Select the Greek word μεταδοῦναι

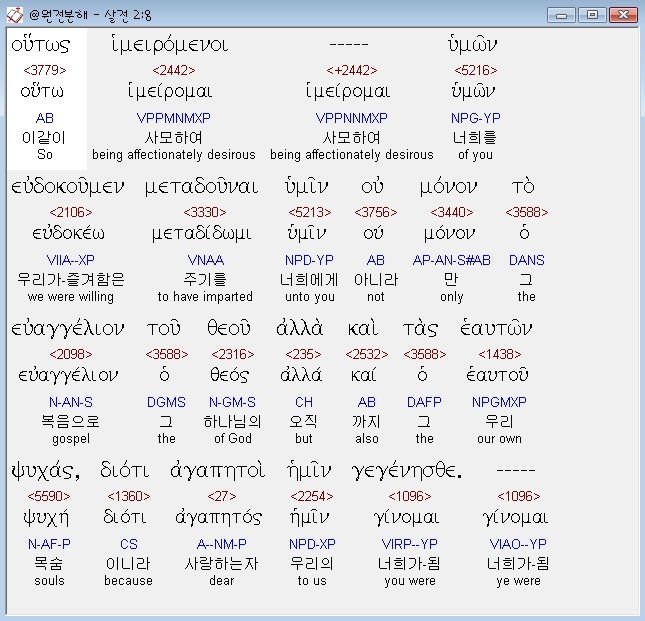point(202,187)
